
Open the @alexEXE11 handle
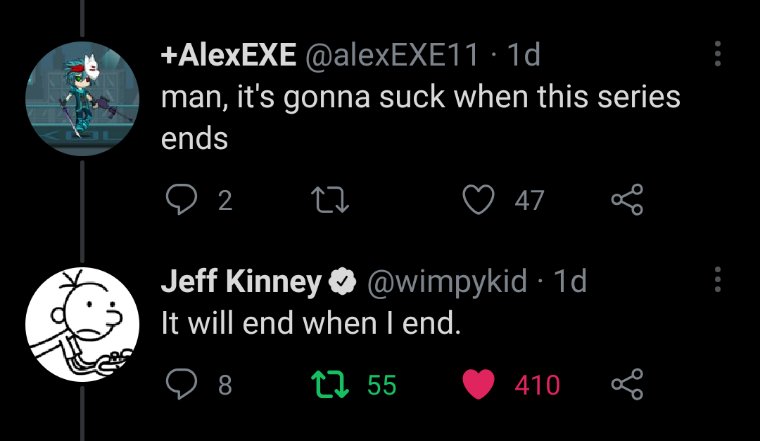392,55
